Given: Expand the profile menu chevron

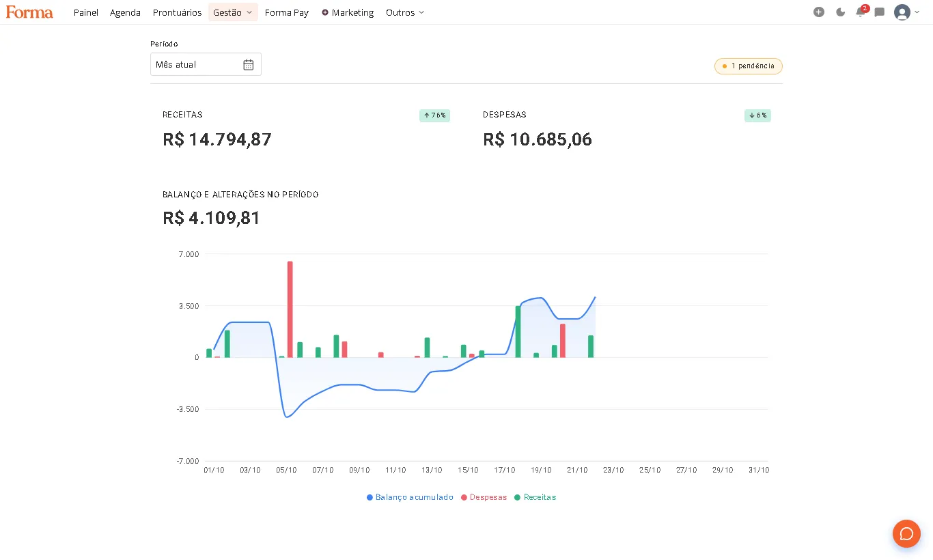Looking at the screenshot, I should [x=917, y=12].
